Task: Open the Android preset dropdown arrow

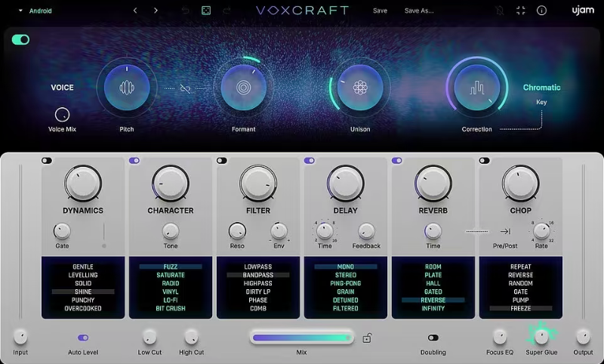Action: pyautogui.click(x=20, y=11)
